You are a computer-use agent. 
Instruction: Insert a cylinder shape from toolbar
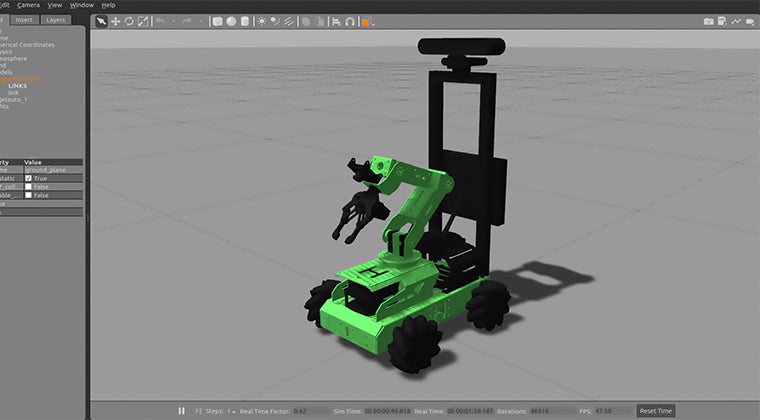245,21
